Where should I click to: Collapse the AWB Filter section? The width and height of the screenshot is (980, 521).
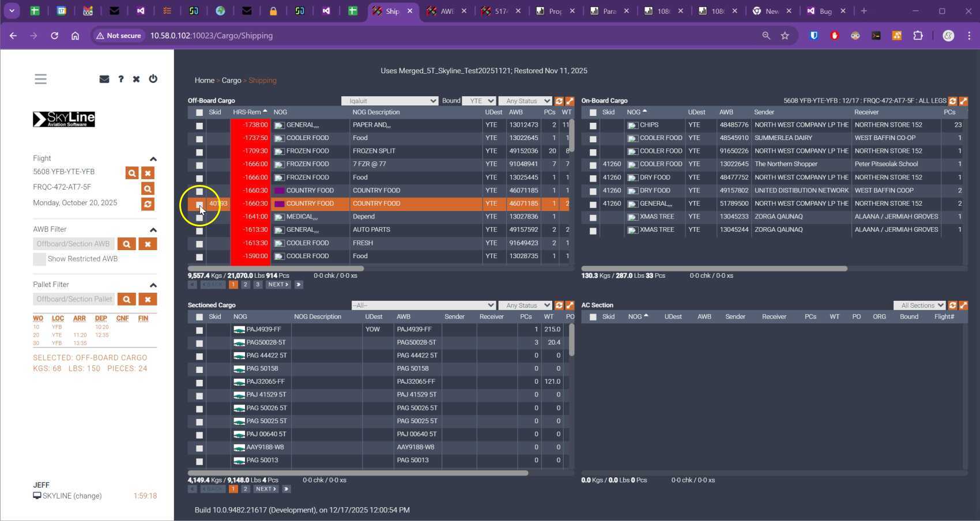pyautogui.click(x=153, y=230)
